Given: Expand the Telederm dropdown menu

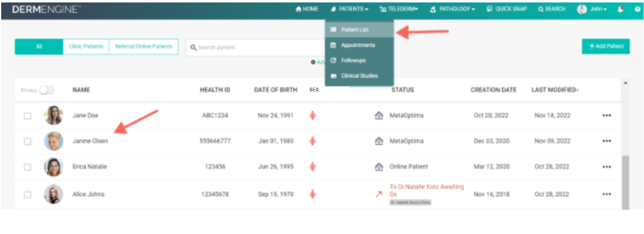Looking at the screenshot, I should point(399,9).
